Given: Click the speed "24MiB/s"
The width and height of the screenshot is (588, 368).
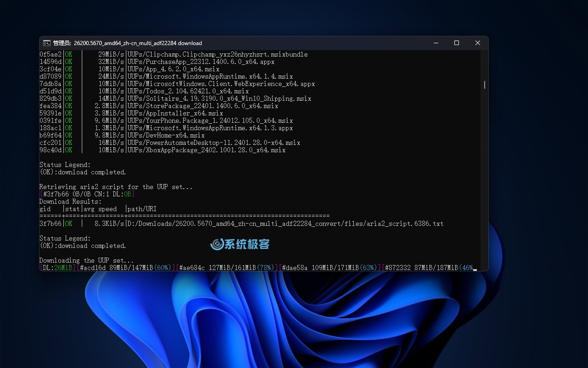Looking at the screenshot, I should tap(111, 76).
